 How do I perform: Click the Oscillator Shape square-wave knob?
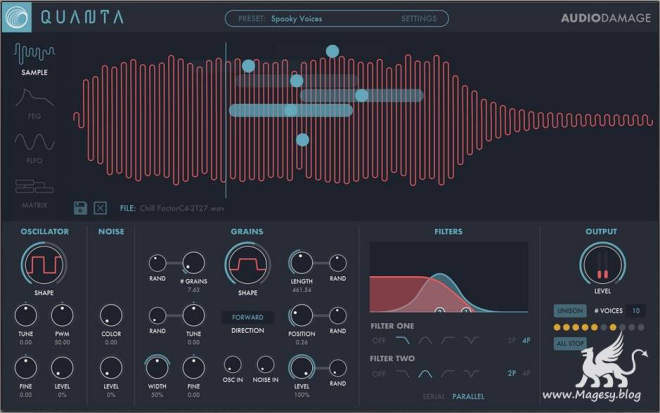[44, 265]
